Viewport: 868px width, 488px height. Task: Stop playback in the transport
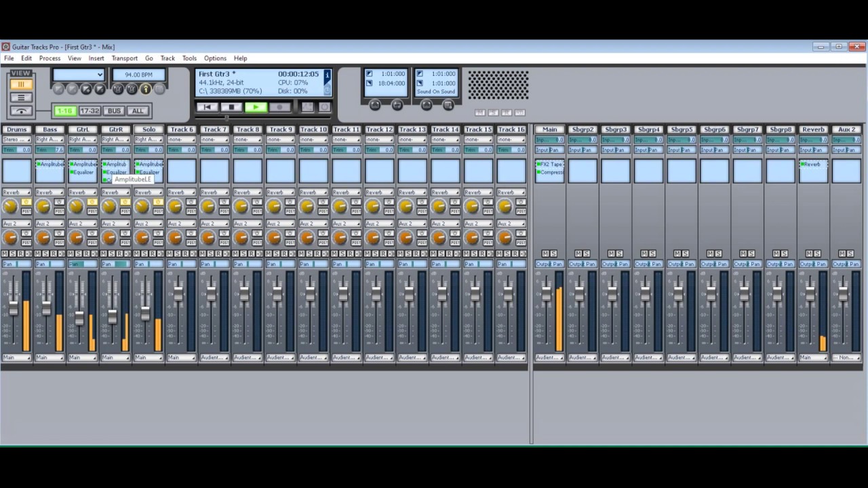(x=231, y=107)
